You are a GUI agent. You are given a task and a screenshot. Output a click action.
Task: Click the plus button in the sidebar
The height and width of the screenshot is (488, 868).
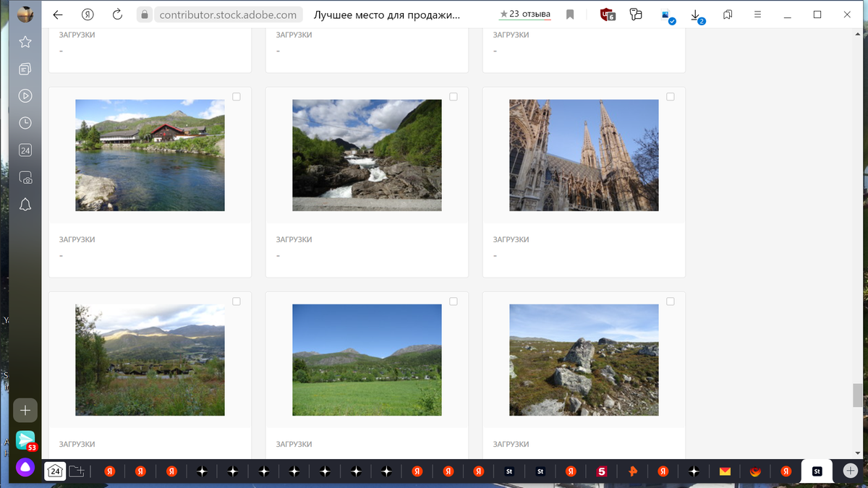pos(25,410)
